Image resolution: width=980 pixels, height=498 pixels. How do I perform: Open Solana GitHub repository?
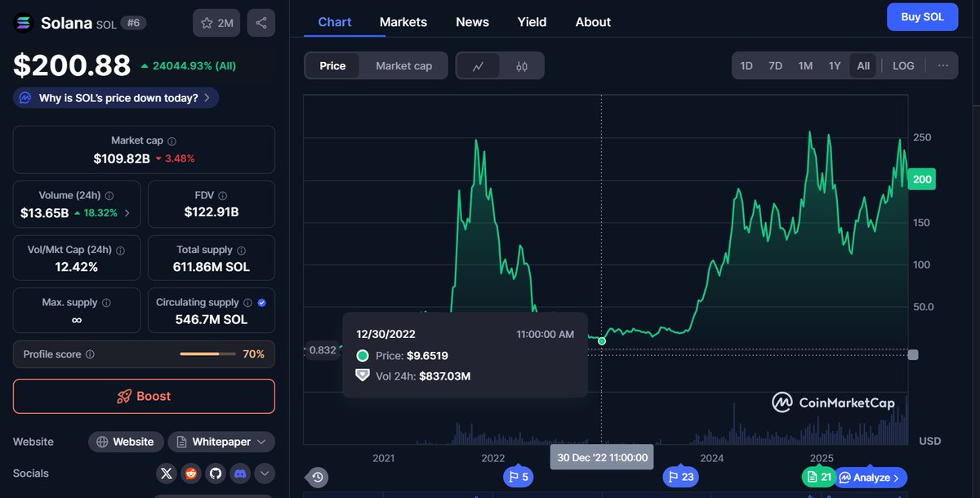click(216, 473)
